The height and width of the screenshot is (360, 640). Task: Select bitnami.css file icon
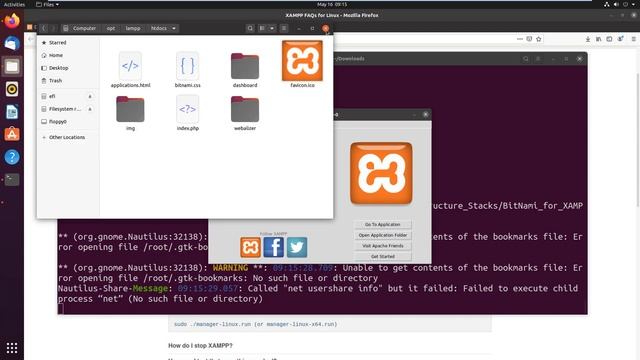(187, 66)
